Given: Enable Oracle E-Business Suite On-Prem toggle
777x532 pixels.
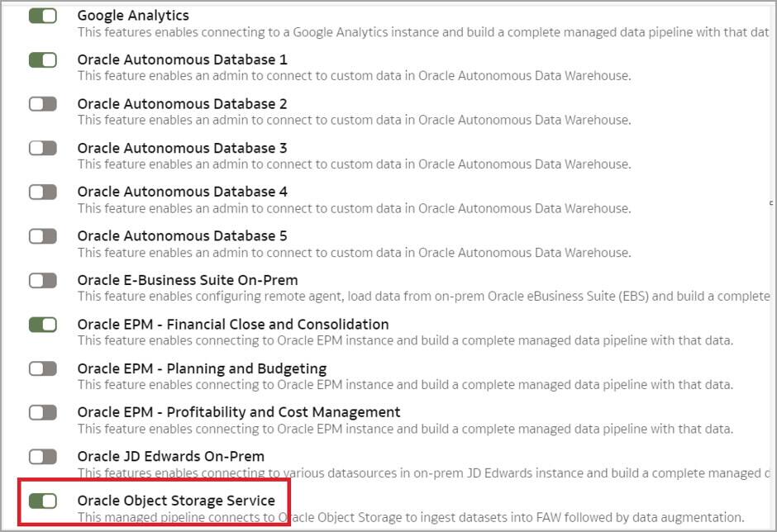Looking at the screenshot, I should click(x=43, y=280).
